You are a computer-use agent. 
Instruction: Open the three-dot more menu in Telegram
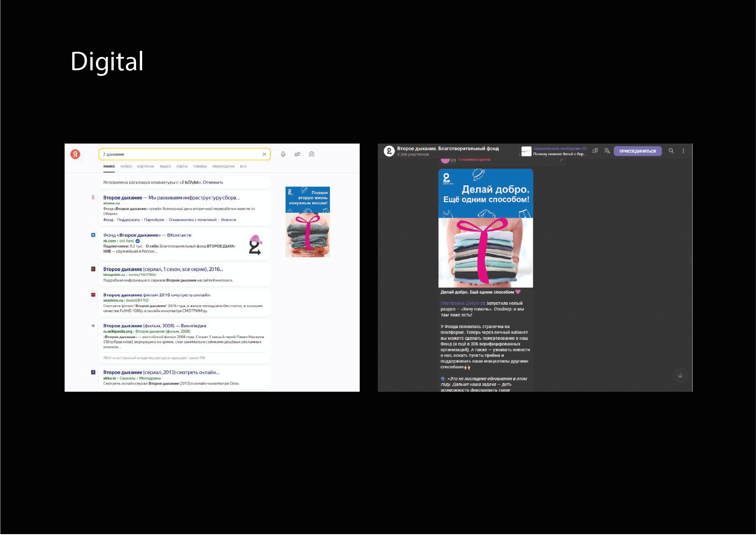click(x=683, y=151)
